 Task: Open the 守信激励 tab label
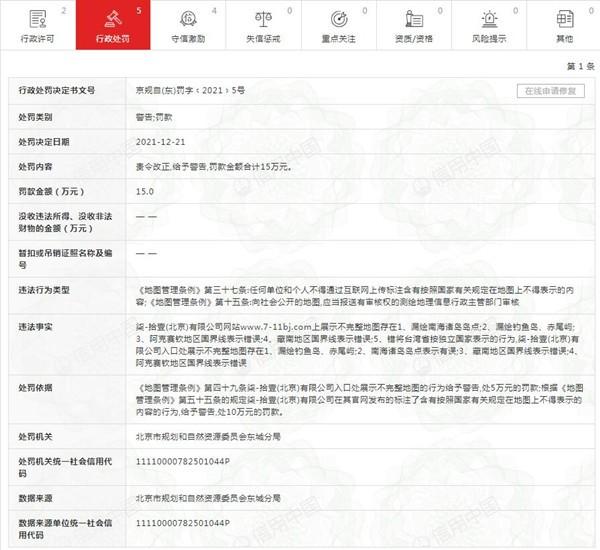(x=188, y=39)
